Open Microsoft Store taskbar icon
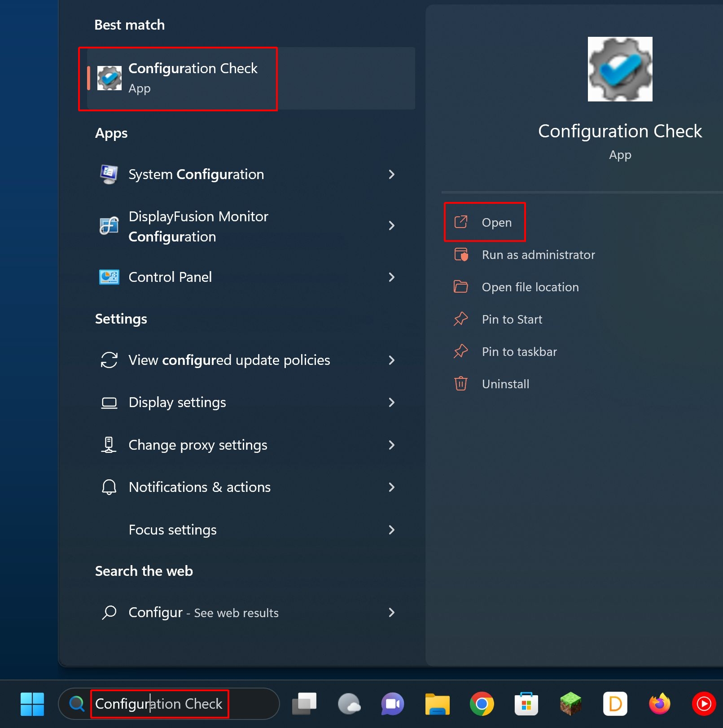Screen dimensions: 723x728 tap(526, 704)
